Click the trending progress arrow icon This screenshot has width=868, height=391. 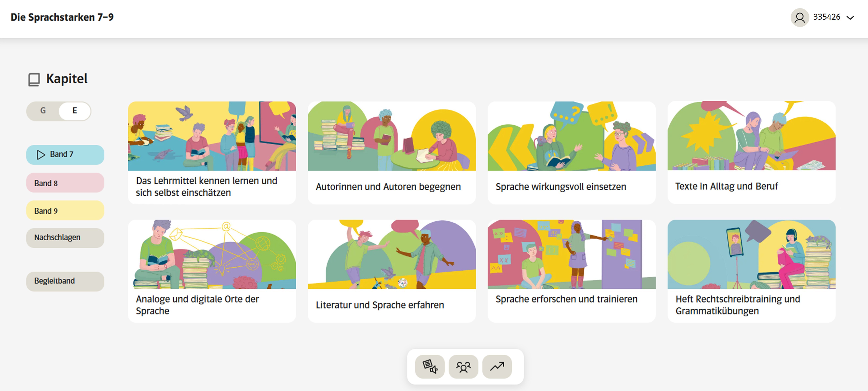(497, 366)
